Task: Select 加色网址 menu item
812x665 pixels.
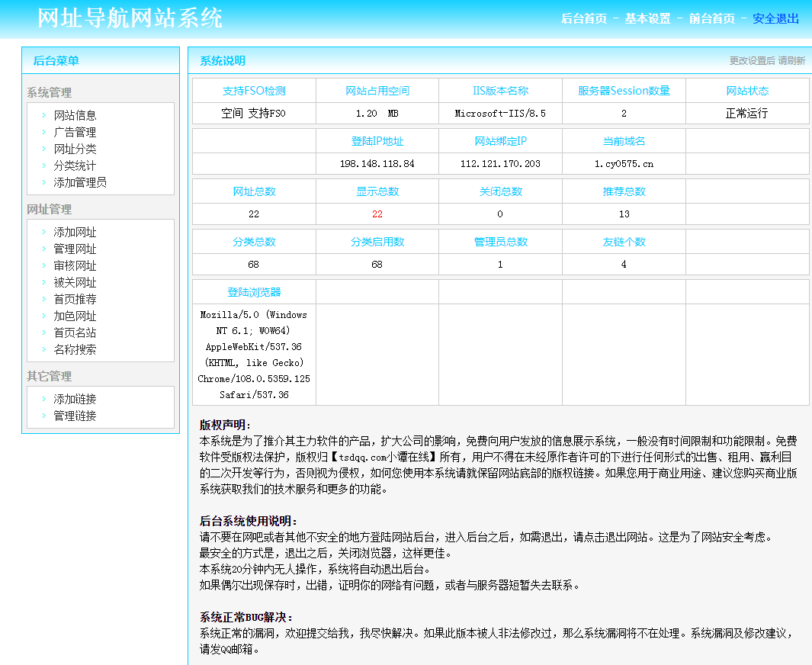Action: (75, 316)
